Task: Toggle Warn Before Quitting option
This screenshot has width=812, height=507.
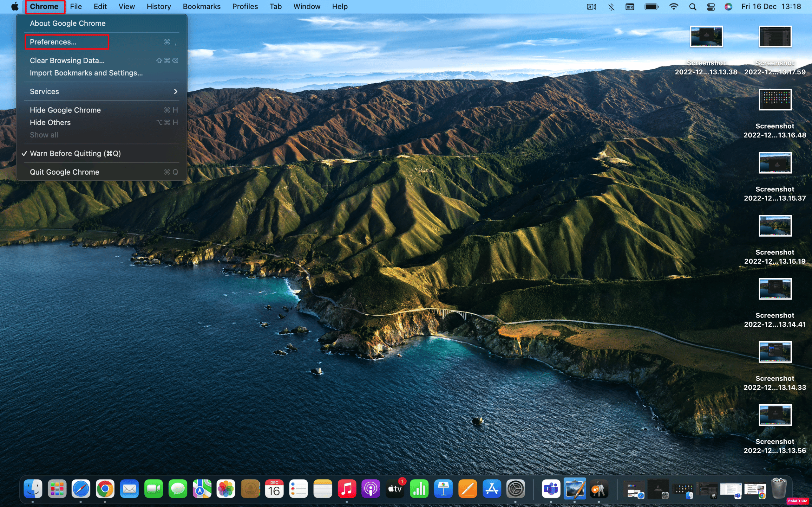Action: tap(75, 154)
